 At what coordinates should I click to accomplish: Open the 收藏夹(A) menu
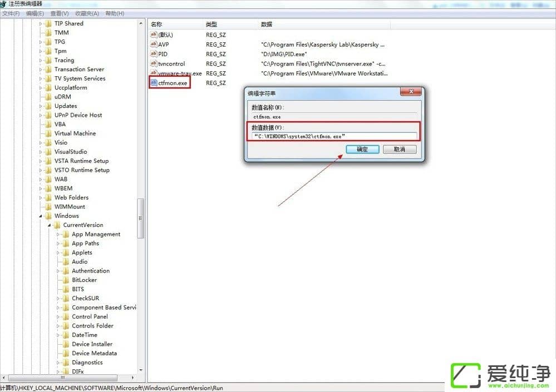click(x=87, y=13)
